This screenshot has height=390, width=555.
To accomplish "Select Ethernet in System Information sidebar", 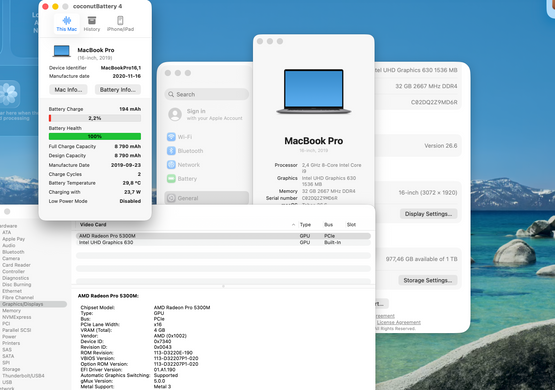I will point(12,291).
